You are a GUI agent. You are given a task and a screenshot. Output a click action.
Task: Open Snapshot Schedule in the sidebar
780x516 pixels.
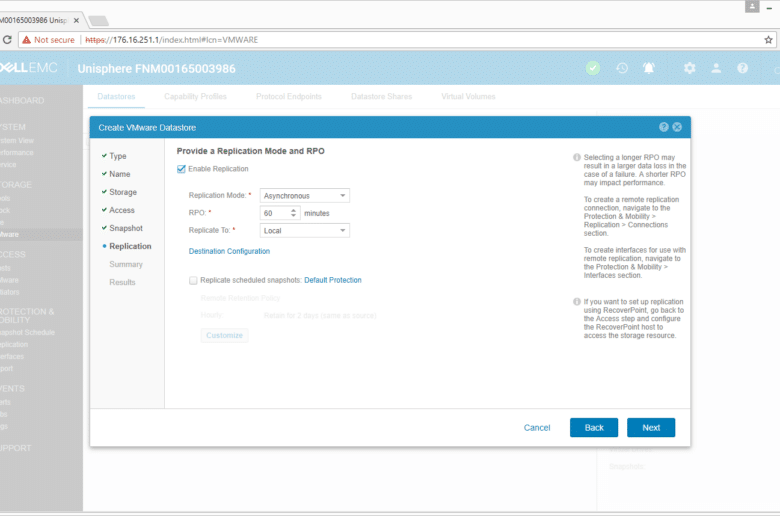[27, 332]
